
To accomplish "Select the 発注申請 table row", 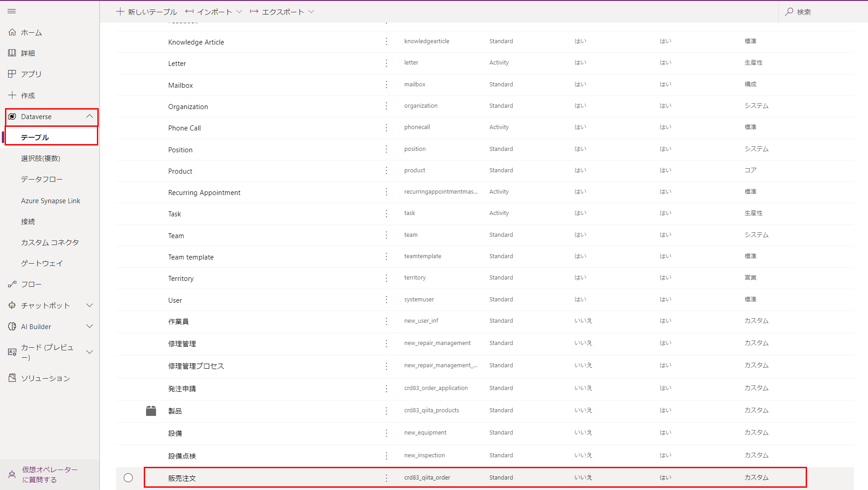I will [x=181, y=388].
